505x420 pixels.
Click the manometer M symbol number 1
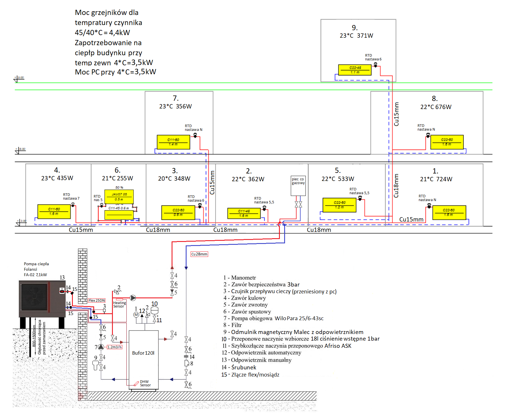(136, 315)
